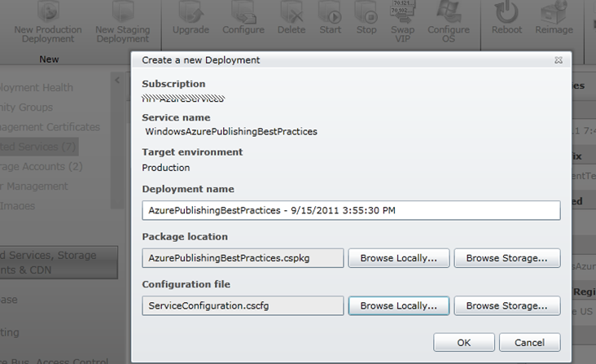Open Management Certificates in left navigation

click(50, 127)
